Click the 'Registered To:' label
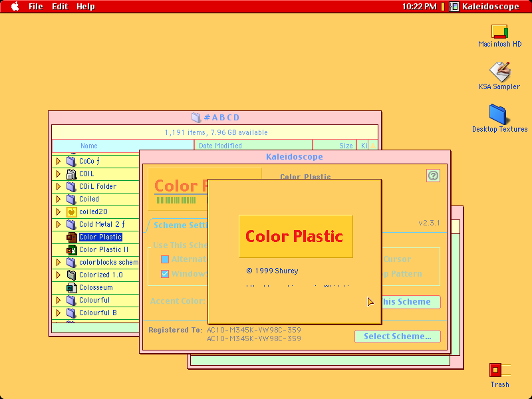The image size is (532, 399). (176, 330)
